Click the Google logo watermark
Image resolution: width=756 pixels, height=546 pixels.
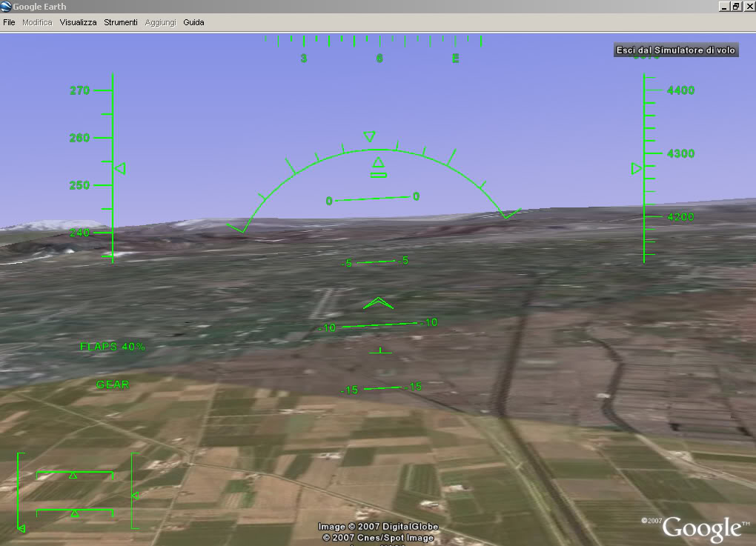[700, 527]
